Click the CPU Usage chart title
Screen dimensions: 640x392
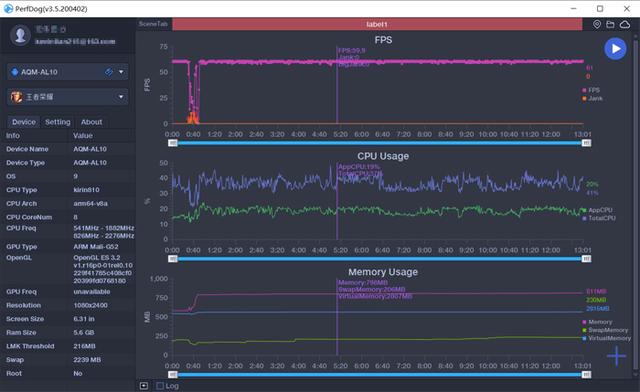(x=383, y=156)
